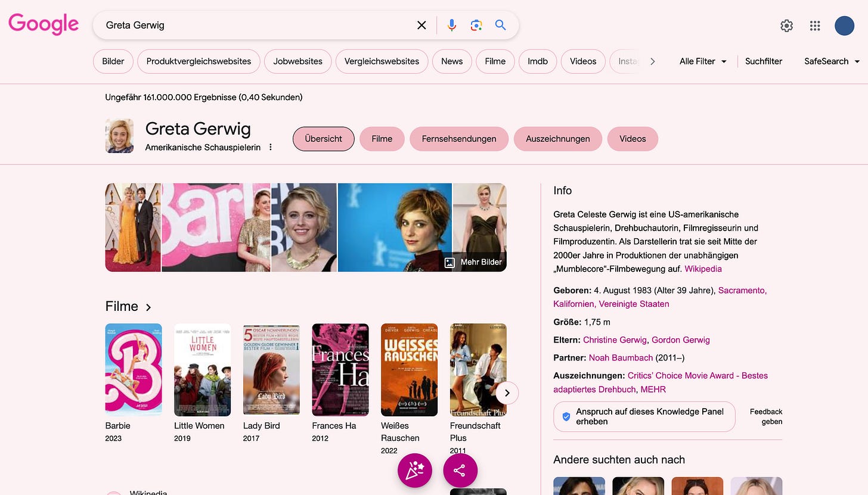Select the Filme filter chip in top row
The image size is (868, 495).
coord(495,61)
